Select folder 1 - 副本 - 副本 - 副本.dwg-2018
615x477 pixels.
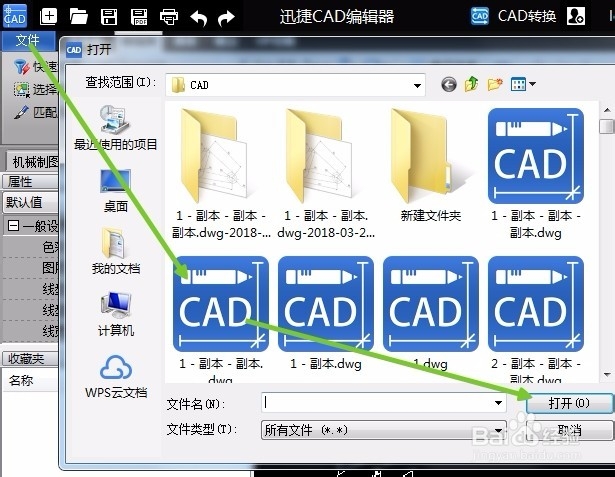tap(221, 174)
